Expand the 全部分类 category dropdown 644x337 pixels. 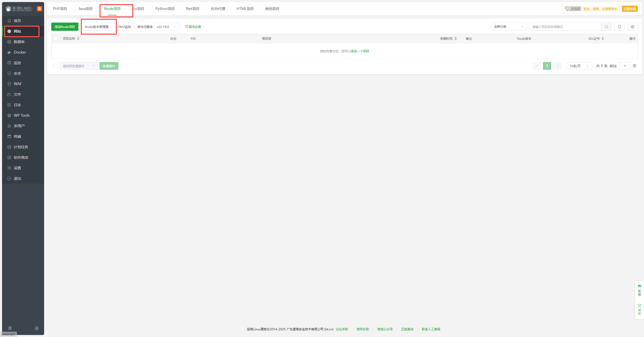point(508,27)
